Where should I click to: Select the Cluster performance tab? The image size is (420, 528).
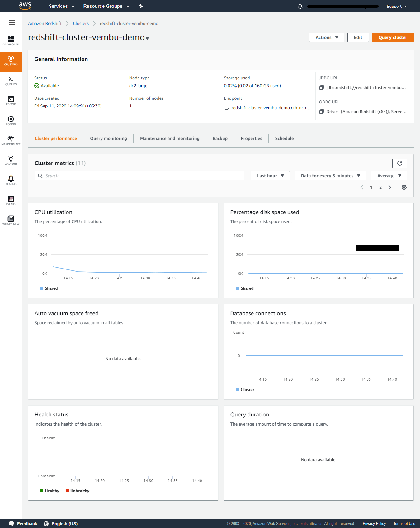pyautogui.click(x=56, y=138)
